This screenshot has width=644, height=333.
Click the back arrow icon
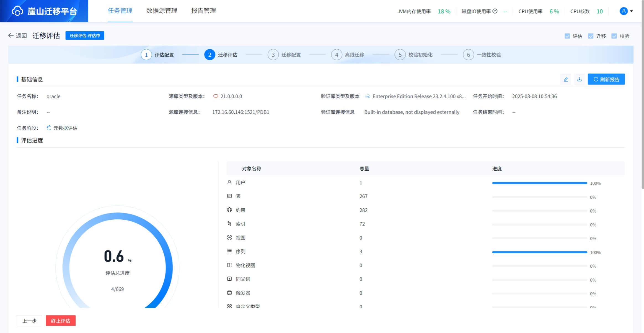[11, 35]
